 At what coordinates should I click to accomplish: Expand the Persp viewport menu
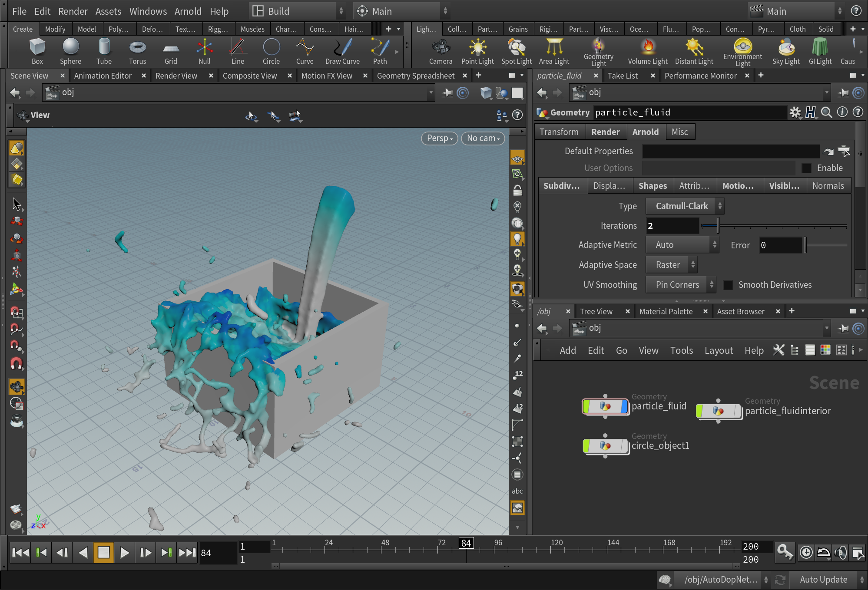click(x=439, y=138)
